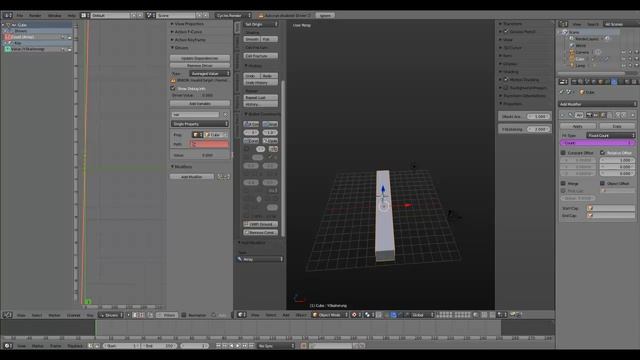The width and height of the screenshot is (640, 360).
Task: Click the graph editor type icon
Action: (x=7, y=315)
